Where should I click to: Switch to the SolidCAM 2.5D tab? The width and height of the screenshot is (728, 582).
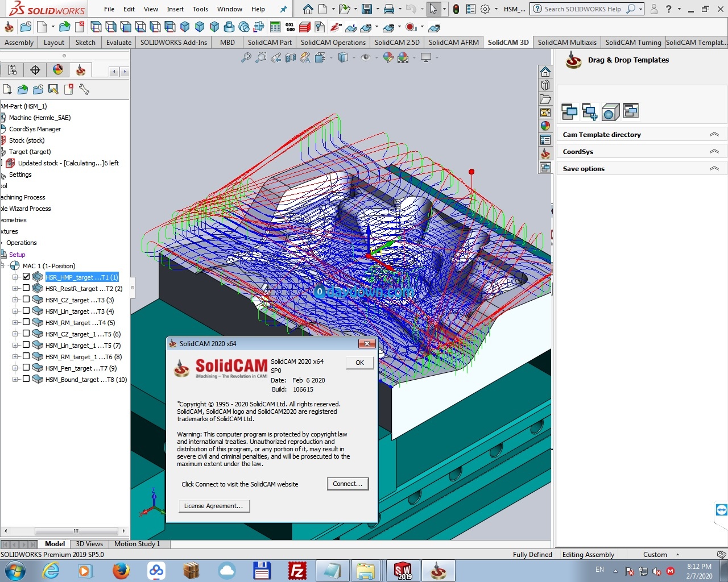pyautogui.click(x=397, y=42)
